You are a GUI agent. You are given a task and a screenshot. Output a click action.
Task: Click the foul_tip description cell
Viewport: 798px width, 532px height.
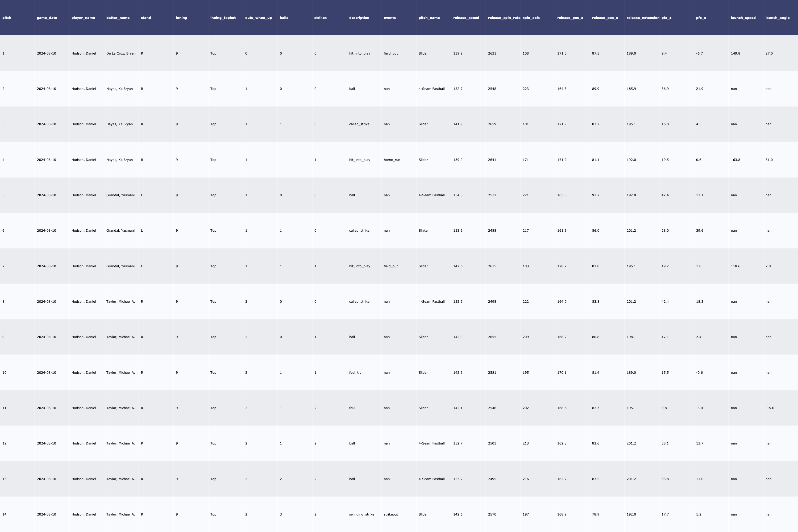point(355,373)
